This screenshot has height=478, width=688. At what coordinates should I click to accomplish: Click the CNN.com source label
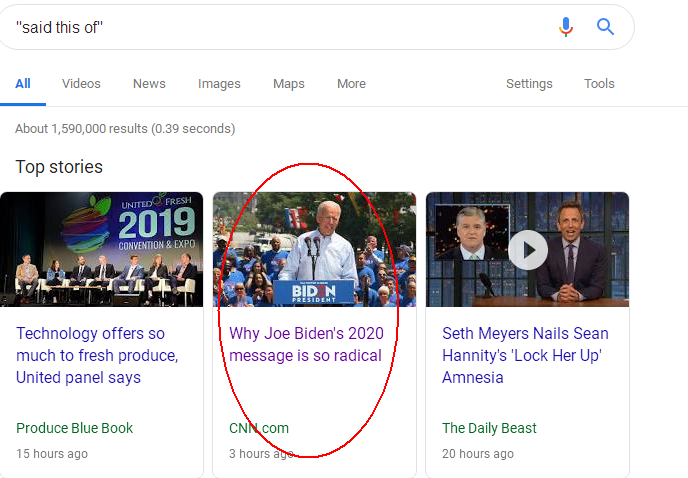click(259, 428)
